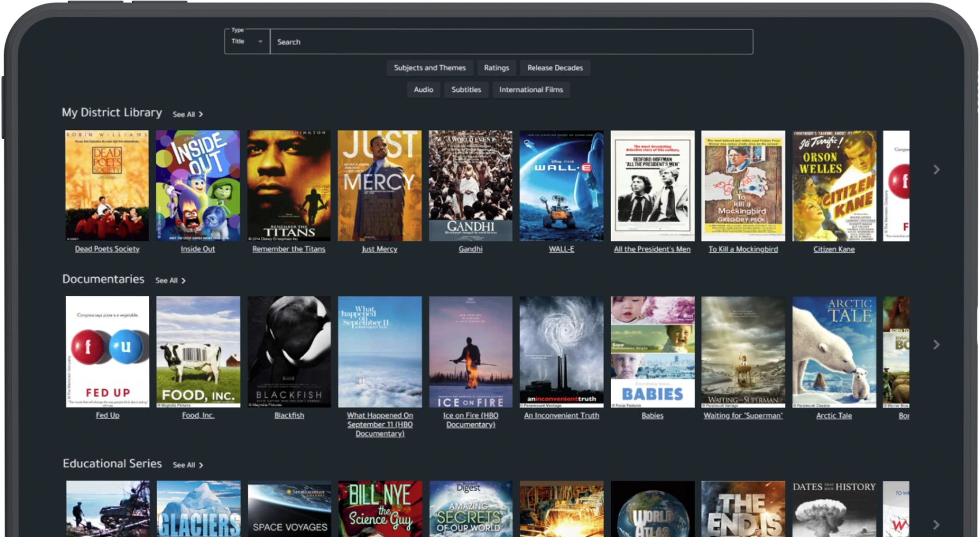Viewport: 980px width, 537px height.
Task: Choose the What Happened On September 11 poster
Action: coord(380,352)
